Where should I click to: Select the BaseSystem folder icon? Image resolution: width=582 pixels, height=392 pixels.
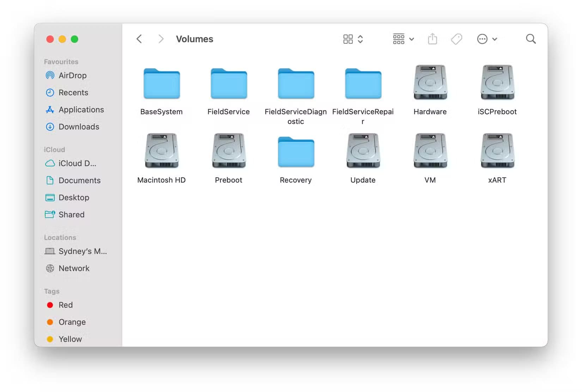pos(162,84)
